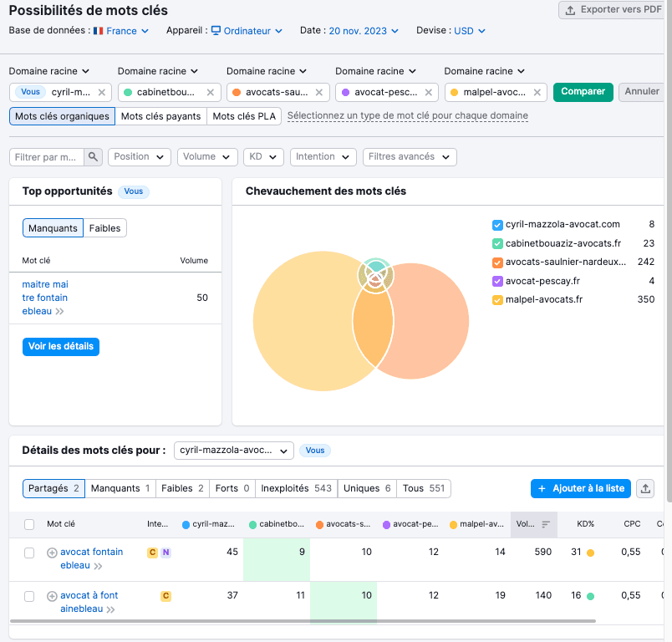Uncheck cyril-mazzola-avocat.com in the overlap legend
Screen dimensions: 672x642
497,224
